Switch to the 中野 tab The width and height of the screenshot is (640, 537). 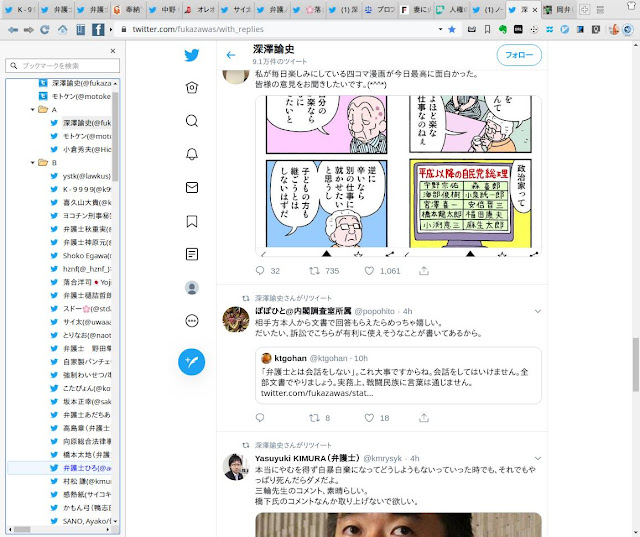(164, 10)
